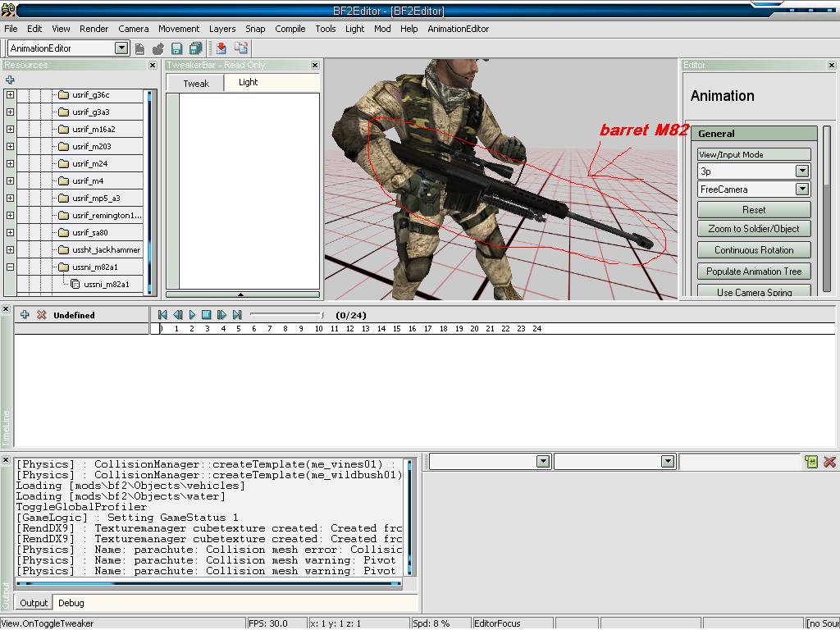Image resolution: width=840 pixels, height=630 pixels.
Task: Expand the ussht_jackhammer folder
Action: click(x=10, y=249)
